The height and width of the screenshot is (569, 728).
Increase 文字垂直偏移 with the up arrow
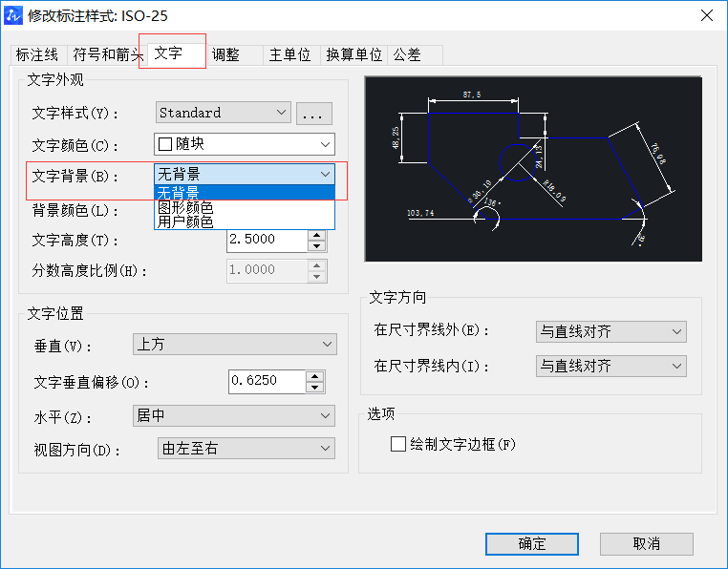point(314,376)
